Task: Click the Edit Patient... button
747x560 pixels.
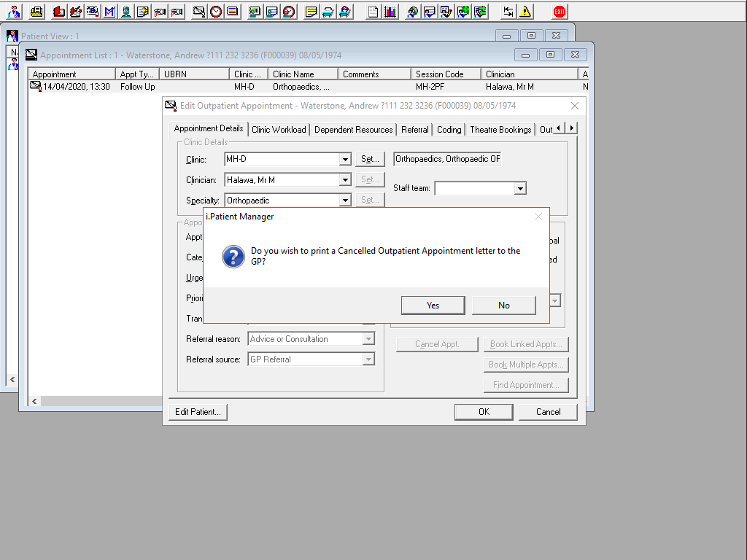Action: 198,412
